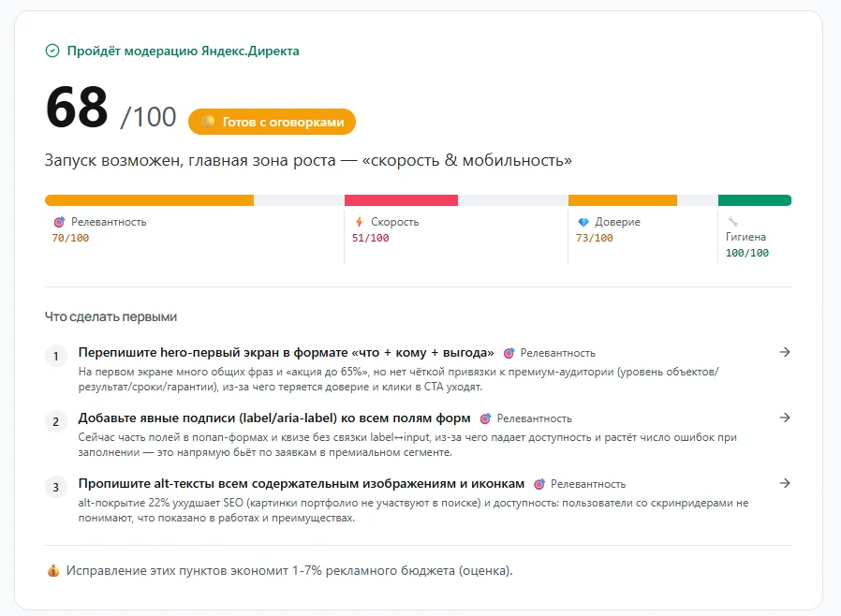Screen dimensions: 841x616
Task: Click the /100 text next to the score
Action: pyautogui.click(x=149, y=117)
